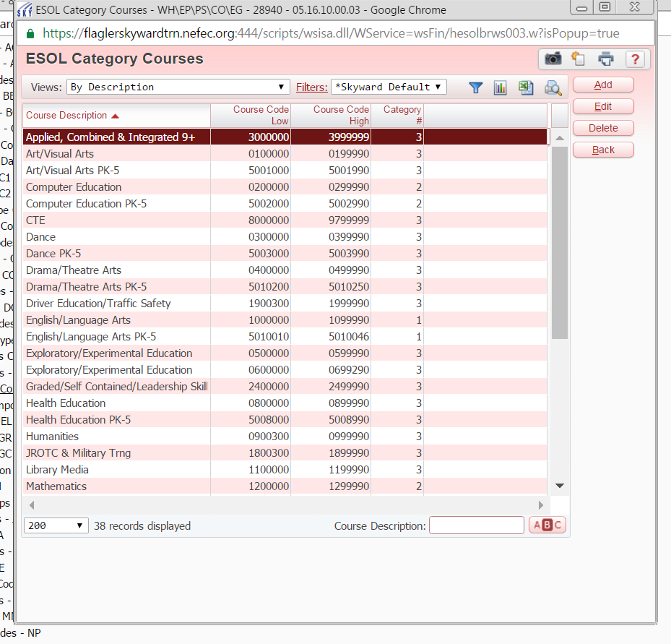Open the 200 records-per-page dropdown
671x644 pixels.
[x=56, y=525]
